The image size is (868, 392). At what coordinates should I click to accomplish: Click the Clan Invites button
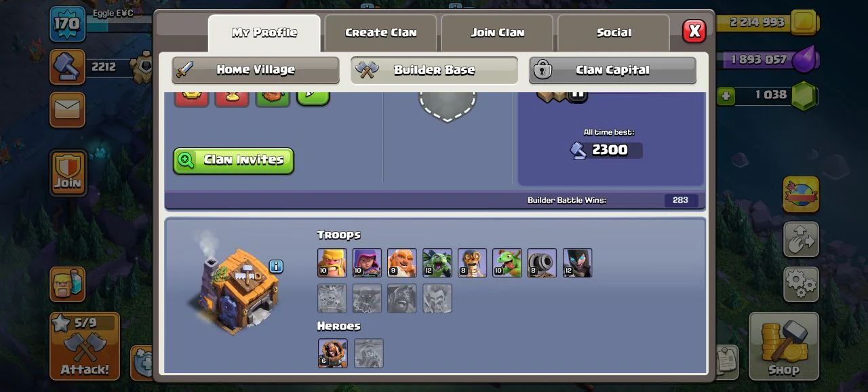(233, 160)
